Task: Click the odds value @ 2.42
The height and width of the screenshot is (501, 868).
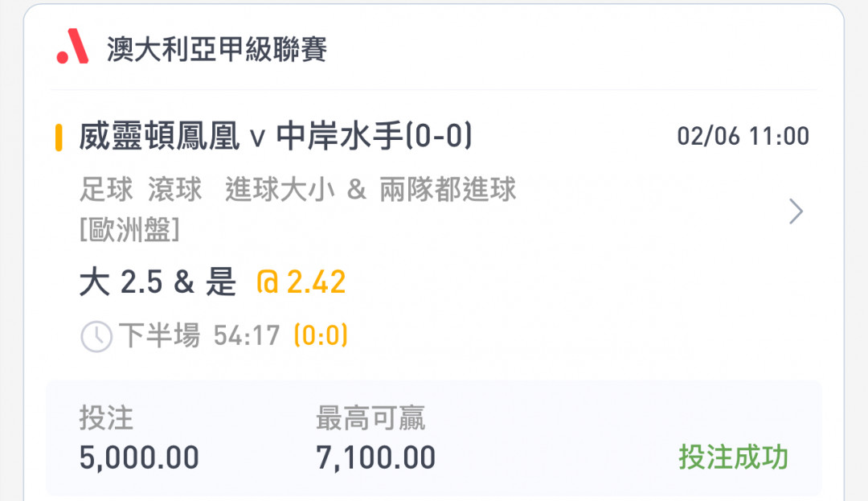Action: (301, 281)
